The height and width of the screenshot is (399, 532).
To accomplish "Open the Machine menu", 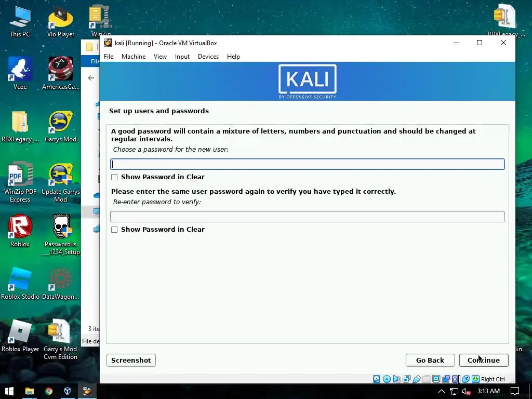I will [x=134, y=57].
